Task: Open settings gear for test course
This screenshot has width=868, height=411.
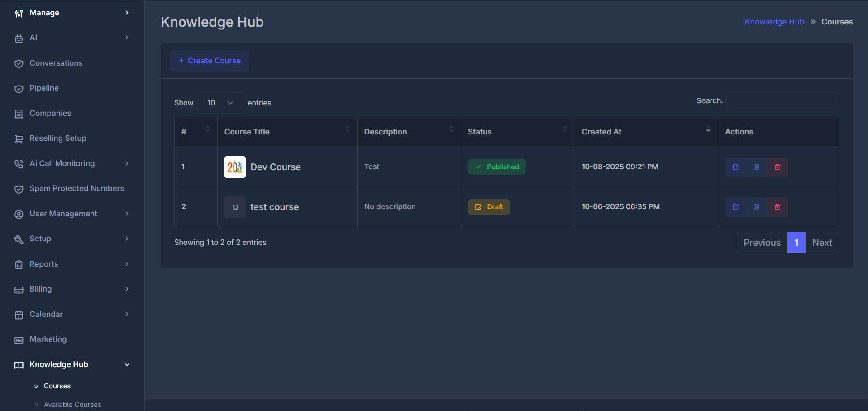Action: [x=756, y=207]
